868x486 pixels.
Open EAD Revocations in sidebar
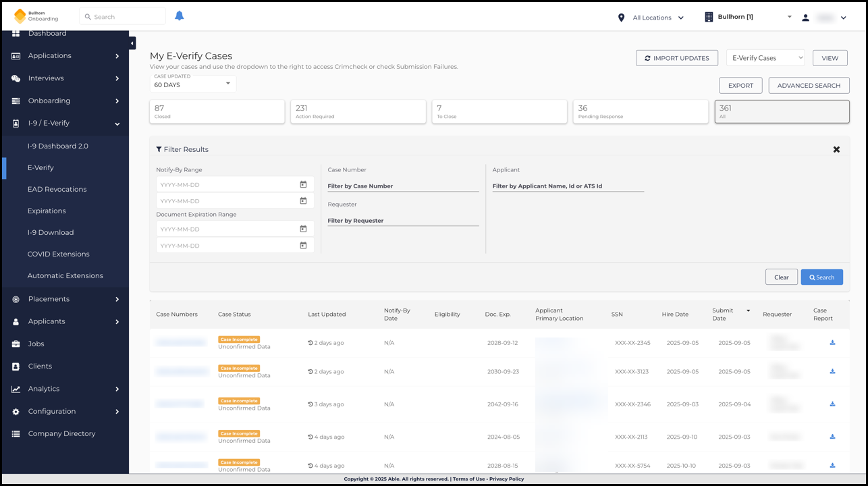[x=57, y=189]
